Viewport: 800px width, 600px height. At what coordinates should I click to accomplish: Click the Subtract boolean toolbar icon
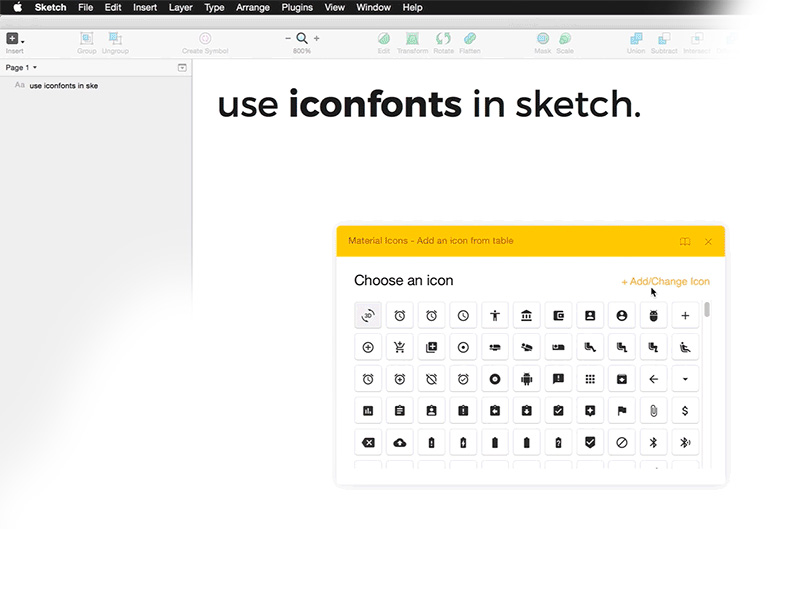tap(664, 43)
